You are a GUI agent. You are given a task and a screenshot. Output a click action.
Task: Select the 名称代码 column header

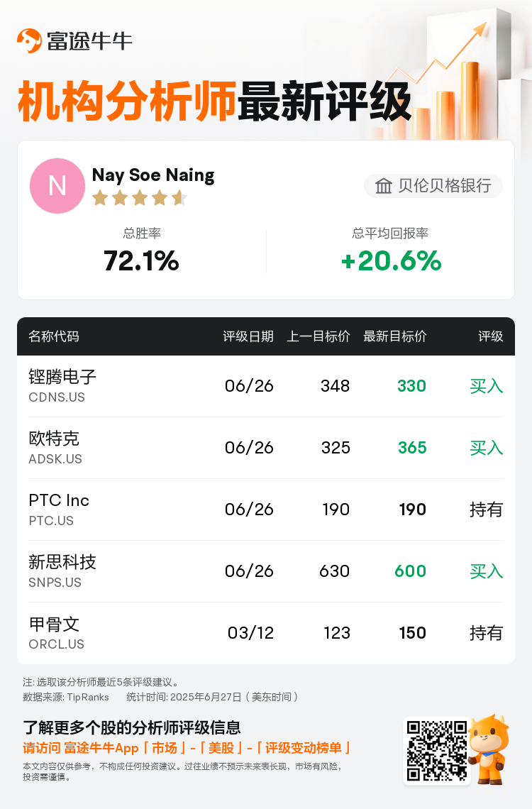[x=54, y=336]
